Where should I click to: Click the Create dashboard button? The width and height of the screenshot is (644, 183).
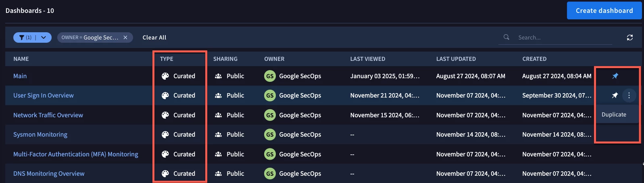point(604,10)
